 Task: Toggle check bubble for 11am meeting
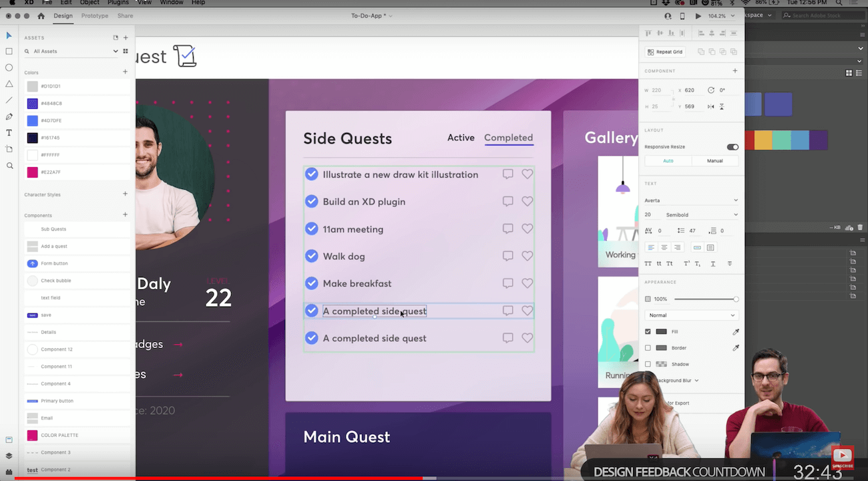(311, 228)
